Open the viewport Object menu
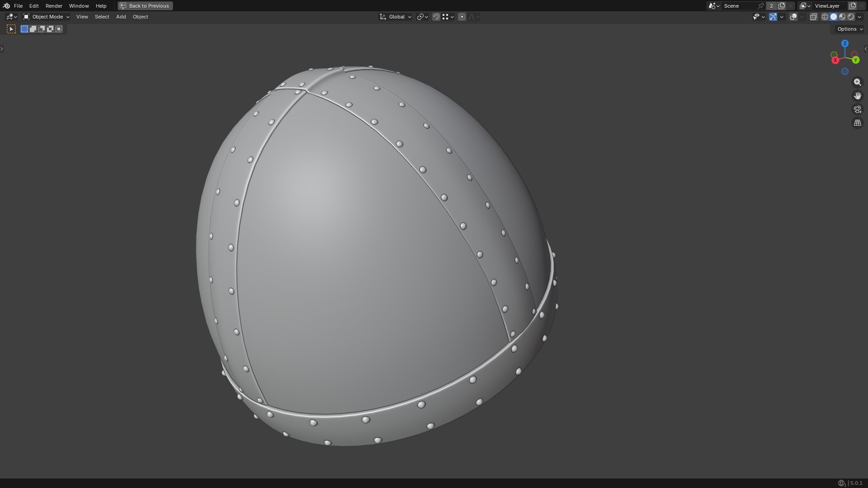The width and height of the screenshot is (868, 488). [x=140, y=17]
